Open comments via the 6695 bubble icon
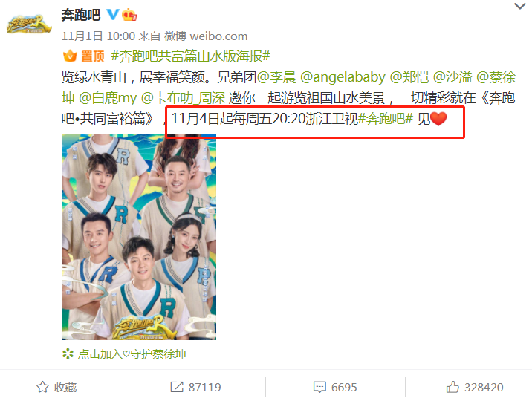The height and width of the screenshot is (401, 532). pos(319,387)
